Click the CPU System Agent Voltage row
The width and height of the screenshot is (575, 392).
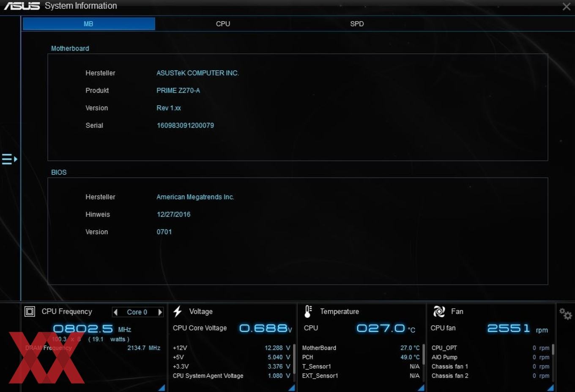[x=231, y=376]
